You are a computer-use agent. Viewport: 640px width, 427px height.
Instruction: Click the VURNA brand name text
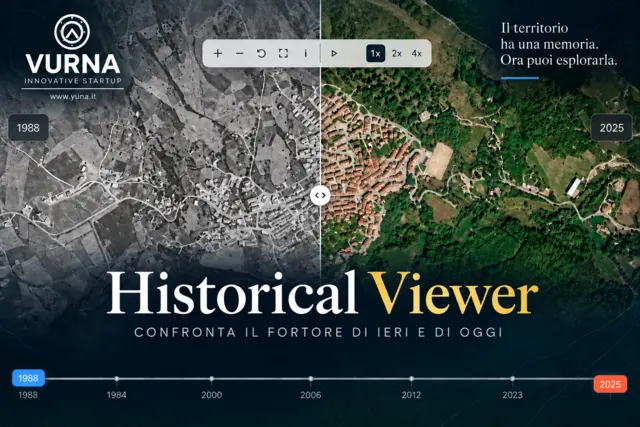(x=73, y=64)
